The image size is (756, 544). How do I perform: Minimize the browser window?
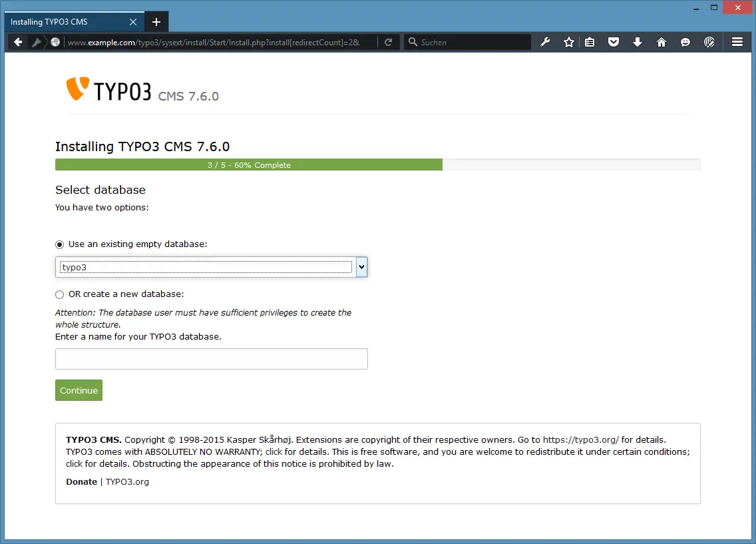696,8
